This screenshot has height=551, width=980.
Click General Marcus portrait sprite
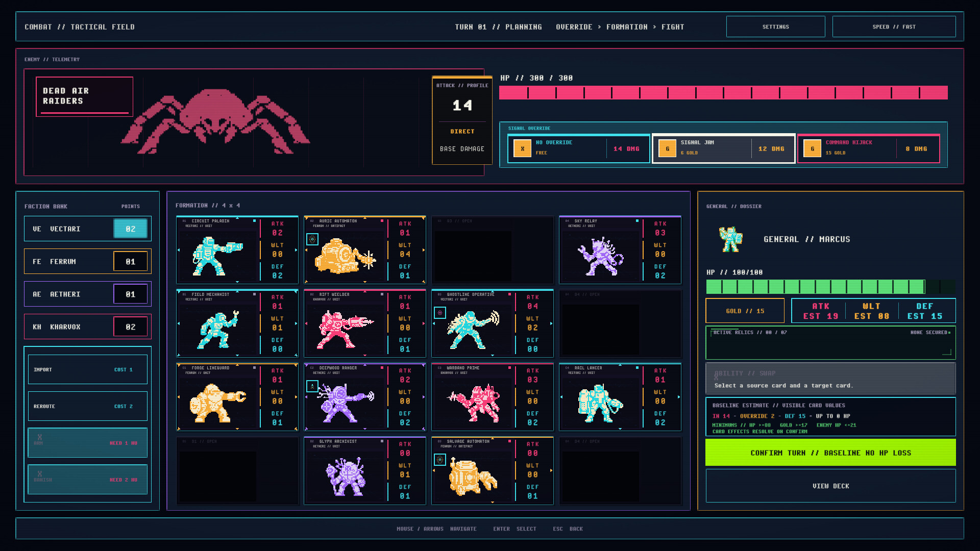730,239
